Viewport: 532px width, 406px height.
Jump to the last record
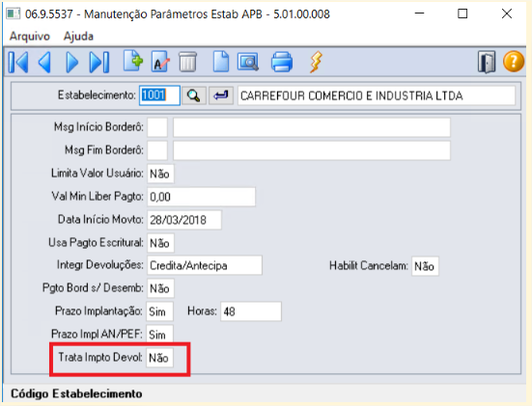(x=99, y=62)
